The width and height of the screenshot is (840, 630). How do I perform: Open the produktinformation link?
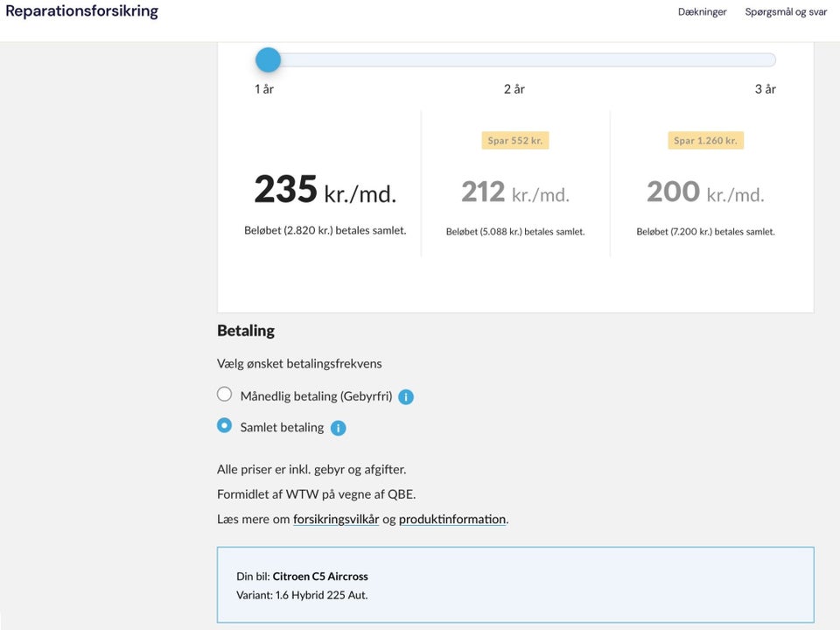click(x=452, y=519)
